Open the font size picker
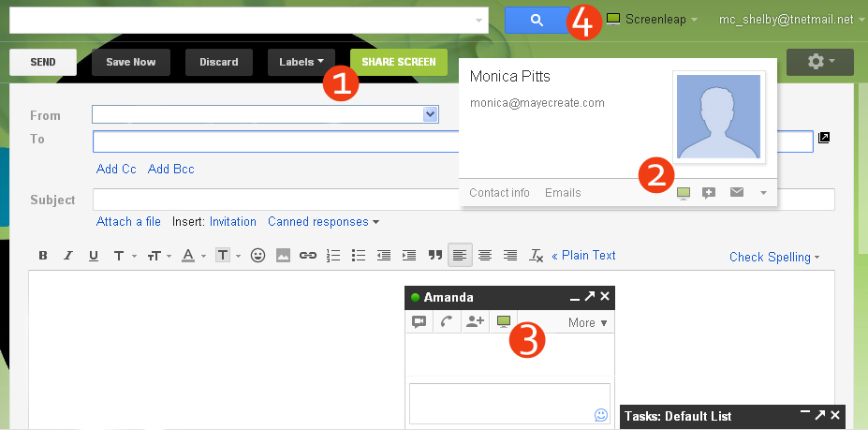This screenshot has width=868, height=430. click(x=159, y=256)
